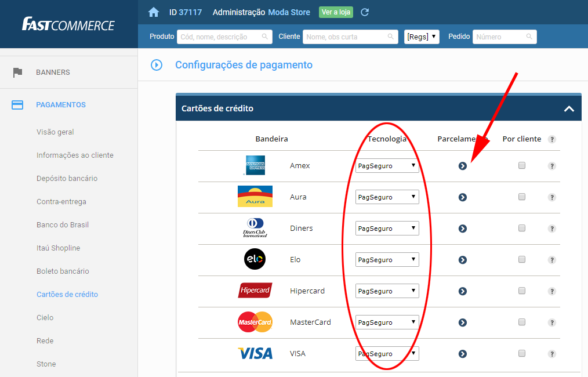
Task: Open Tecnologia dropdown for Amex
Action: coord(387,165)
